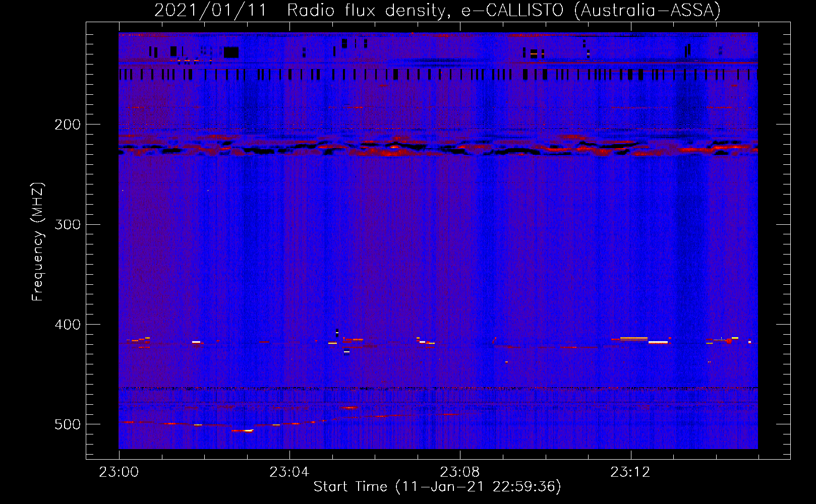This screenshot has height=504, width=816.
Task: Click the '23:12' time tick label
Action: tap(630, 472)
